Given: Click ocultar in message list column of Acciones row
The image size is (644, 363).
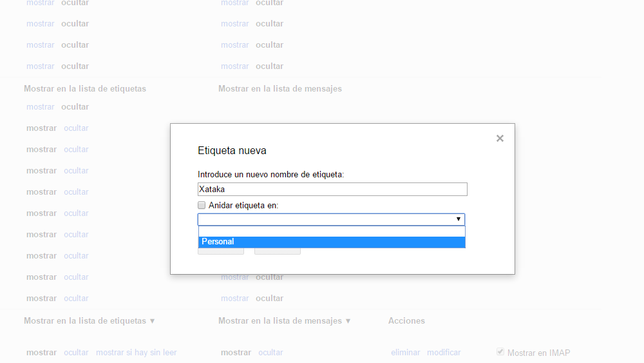Looking at the screenshot, I should click(270, 353).
